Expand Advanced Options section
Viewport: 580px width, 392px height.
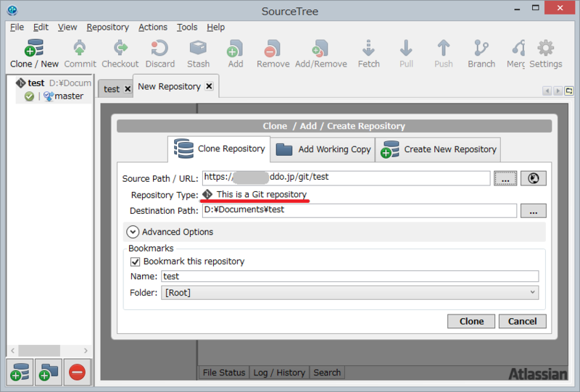click(x=133, y=232)
